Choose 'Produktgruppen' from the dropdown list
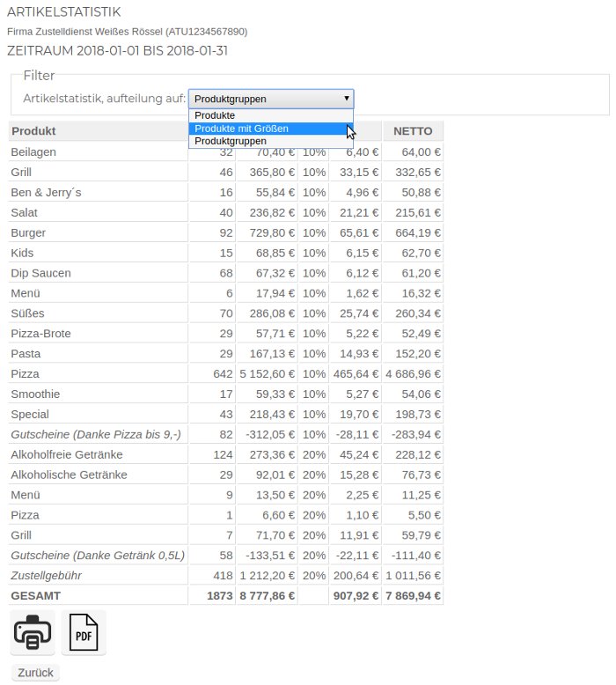The image size is (616, 685). click(x=271, y=141)
